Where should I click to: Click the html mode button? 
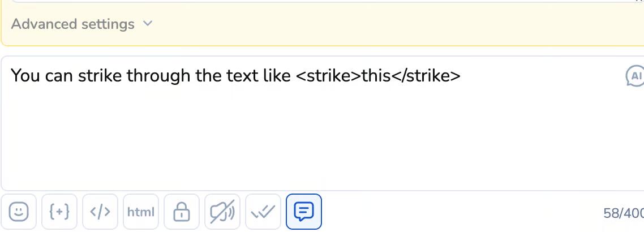pos(141,212)
